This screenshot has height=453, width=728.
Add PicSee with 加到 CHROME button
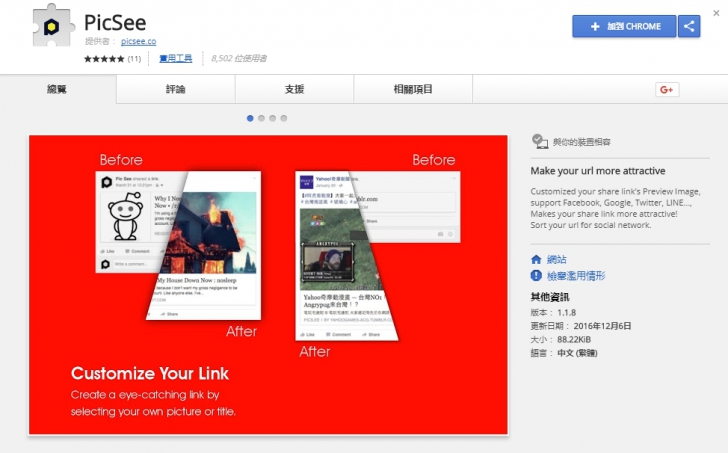[624, 26]
